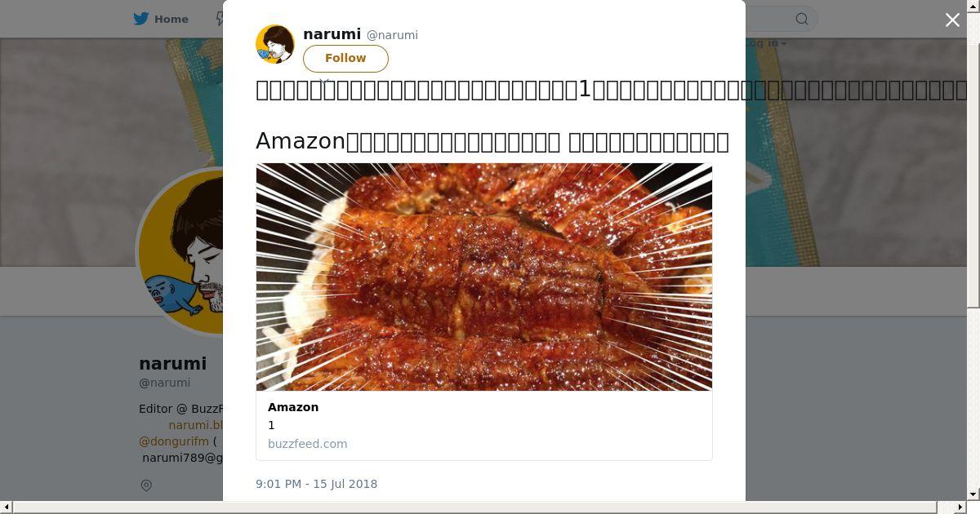Expand the Log in dropdown
980x514 pixels.
click(766, 43)
